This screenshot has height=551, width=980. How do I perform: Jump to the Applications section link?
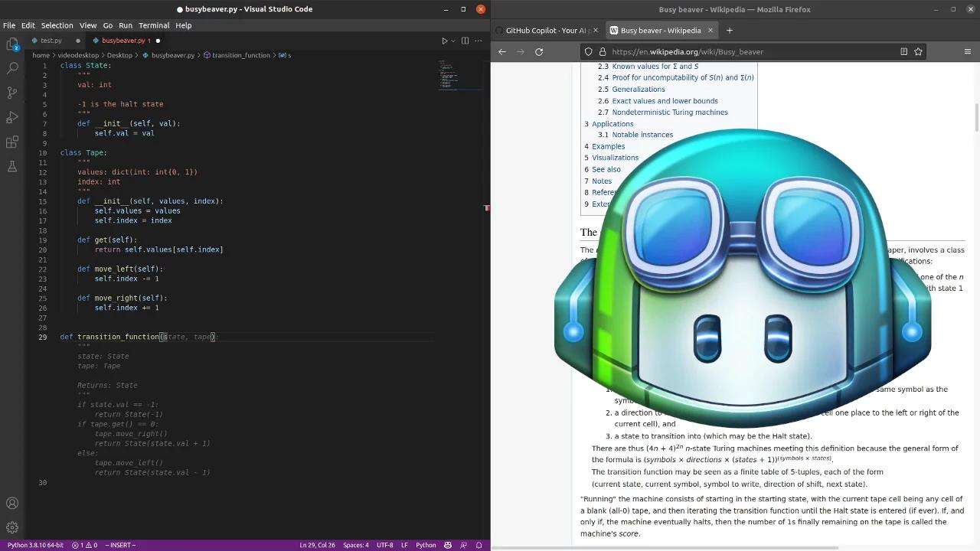612,124
